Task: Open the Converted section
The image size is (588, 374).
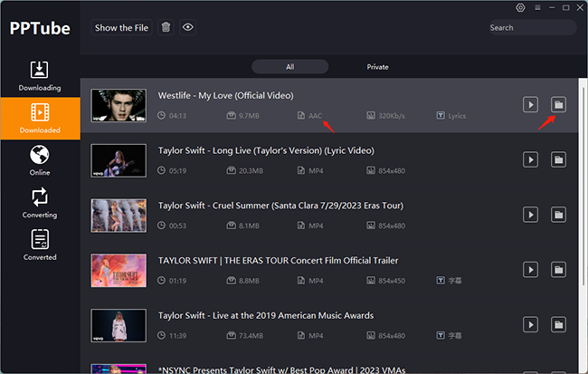Action: (x=40, y=245)
